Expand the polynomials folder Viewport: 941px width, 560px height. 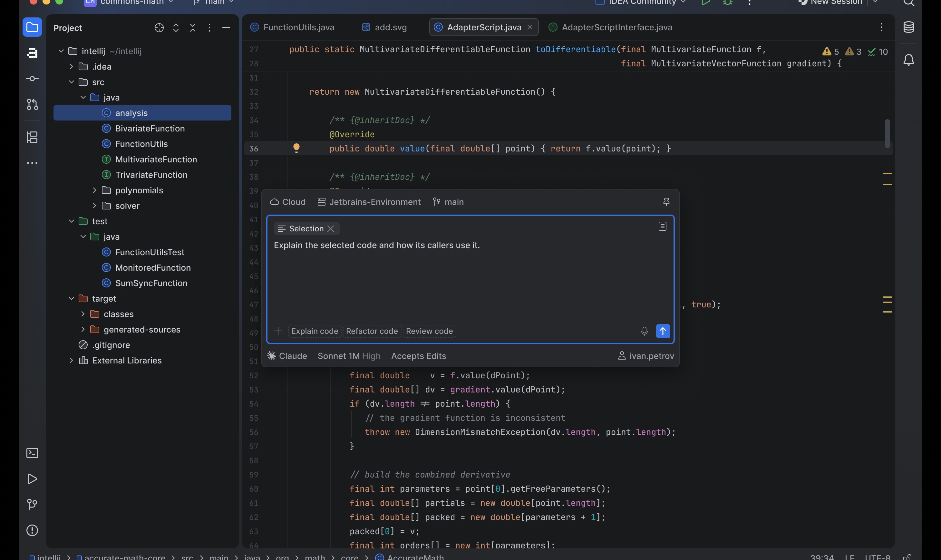coord(94,190)
